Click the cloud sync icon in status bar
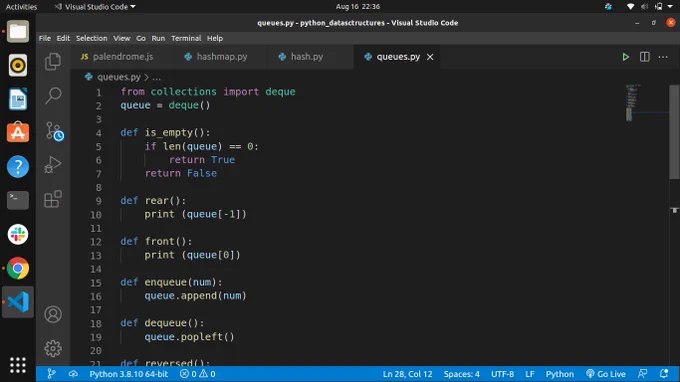This screenshot has width=680, height=382. coord(73,374)
